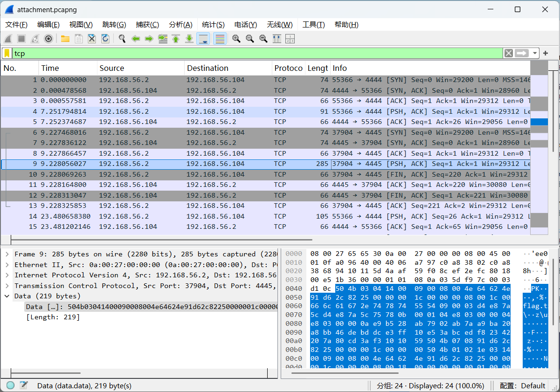Click the stop capture square icon

21,39
